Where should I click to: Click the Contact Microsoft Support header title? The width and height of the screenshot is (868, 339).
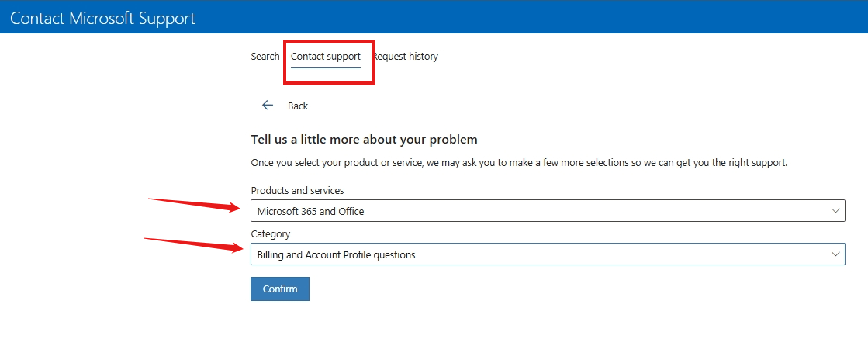tap(103, 18)
